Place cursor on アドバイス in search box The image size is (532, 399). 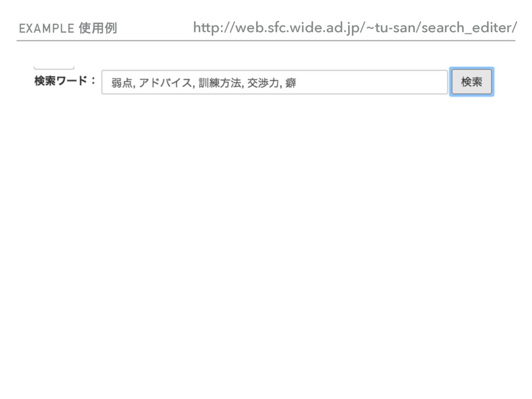(165, 83)
